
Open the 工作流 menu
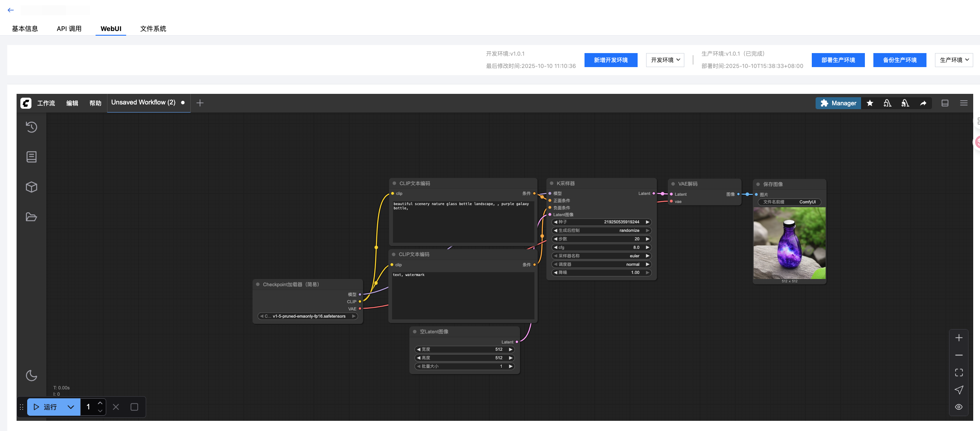(x=46, y=103)
